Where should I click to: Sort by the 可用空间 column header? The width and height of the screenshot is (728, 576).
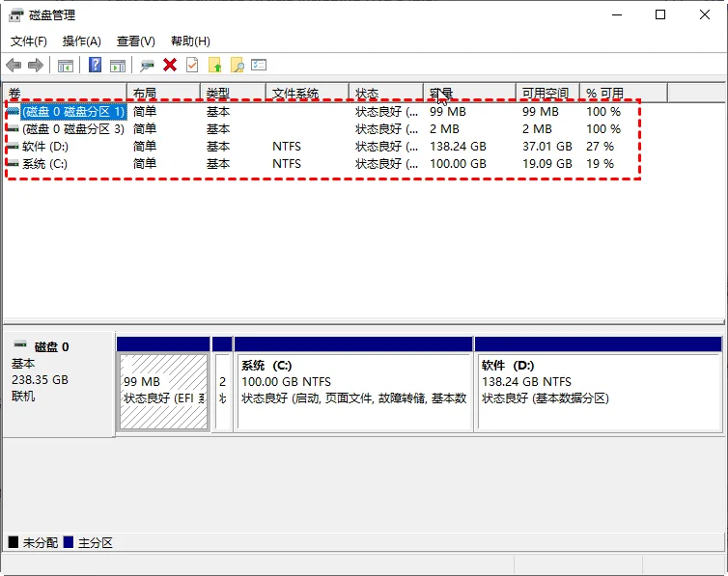click(547, 94)
